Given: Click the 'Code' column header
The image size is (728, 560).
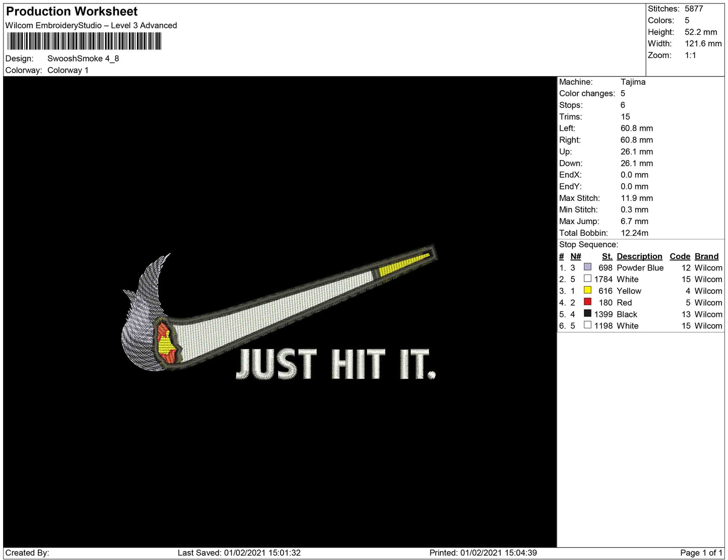Looking at the screenshot, I should click(x=680, y=256).
